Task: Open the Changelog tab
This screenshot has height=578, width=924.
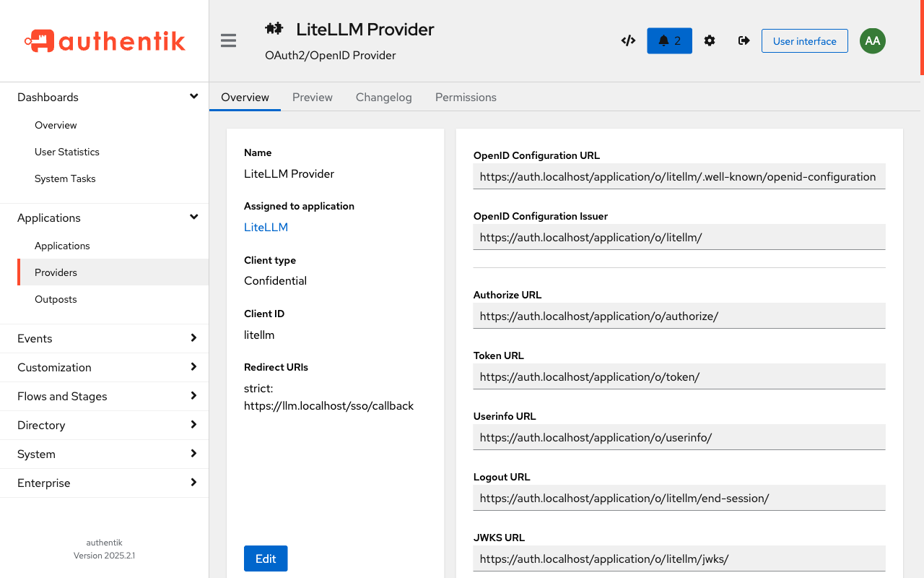Action: pos(384,97)
